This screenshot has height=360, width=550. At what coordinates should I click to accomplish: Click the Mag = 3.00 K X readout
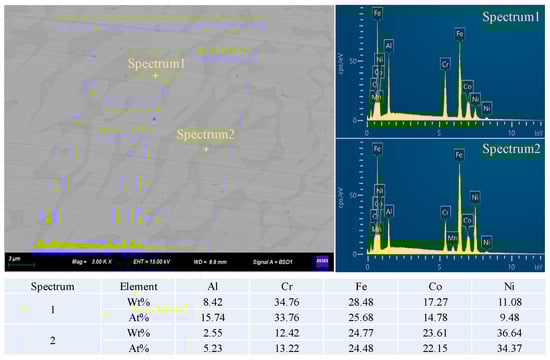[92, 262]
